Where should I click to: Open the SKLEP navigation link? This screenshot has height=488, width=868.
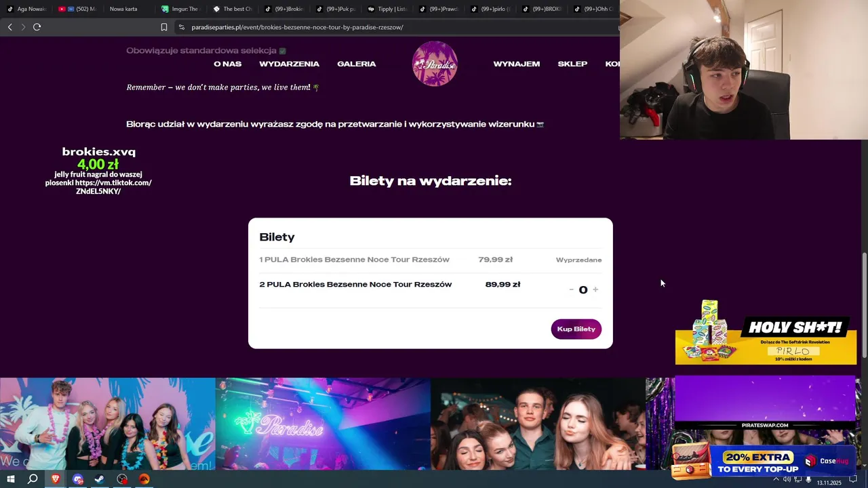[x=572, y=64]
